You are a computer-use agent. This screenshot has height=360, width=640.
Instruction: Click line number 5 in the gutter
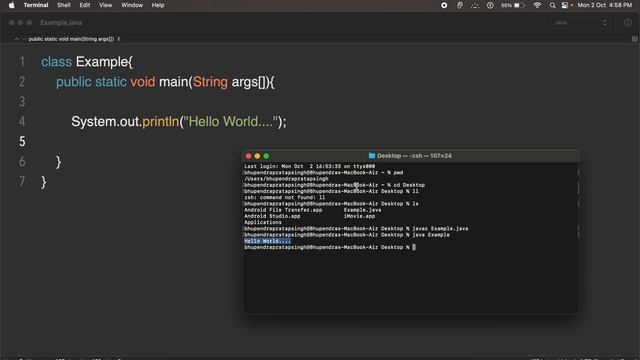(x=22, y=142)
